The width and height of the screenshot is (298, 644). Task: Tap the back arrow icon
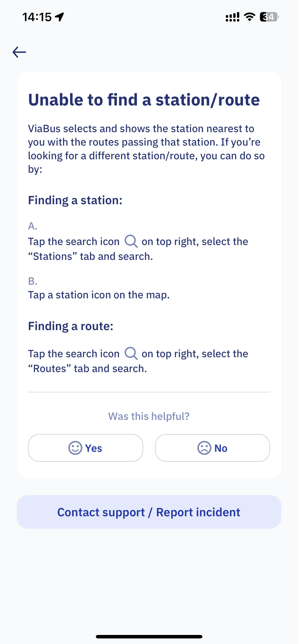pos(19,52)
